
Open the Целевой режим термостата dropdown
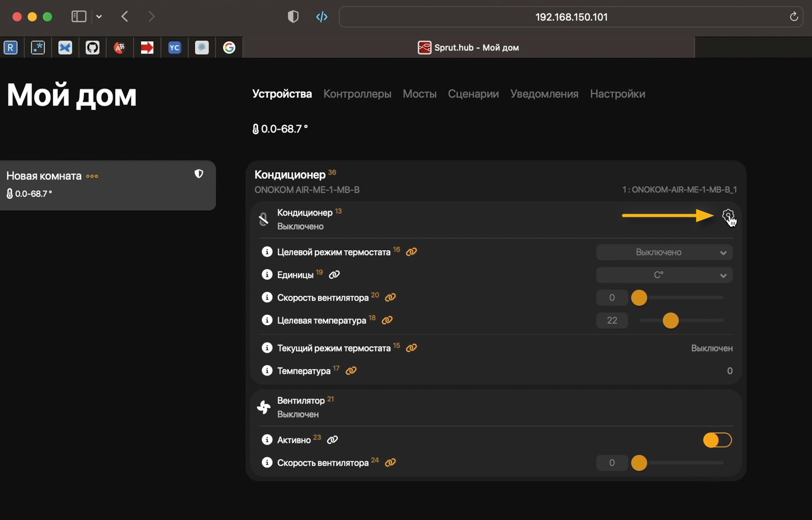tap(664, 253)
